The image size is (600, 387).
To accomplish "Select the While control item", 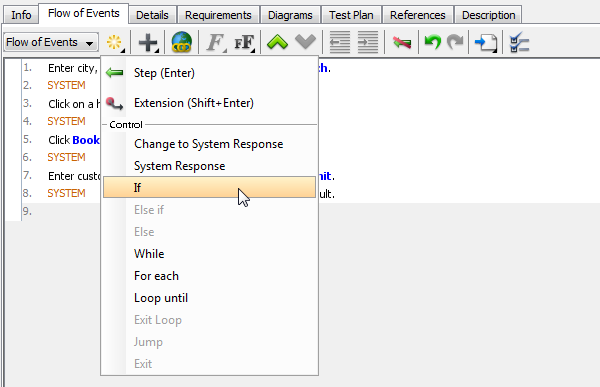I will tap(209, 254).
